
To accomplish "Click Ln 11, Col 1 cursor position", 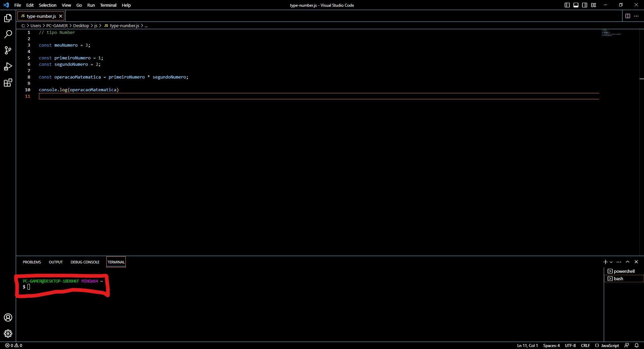I will pyautogui.click(x=527, y=345).
